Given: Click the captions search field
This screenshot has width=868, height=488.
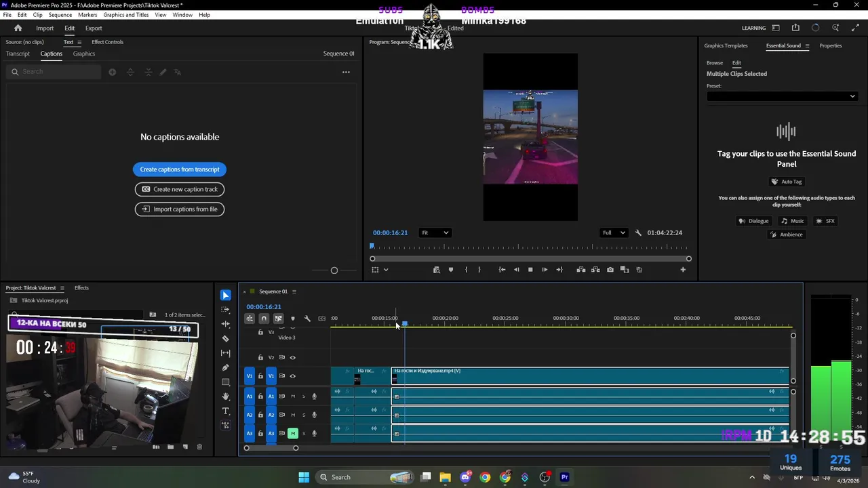Looking at the screenshot, I should click(54, 72).
